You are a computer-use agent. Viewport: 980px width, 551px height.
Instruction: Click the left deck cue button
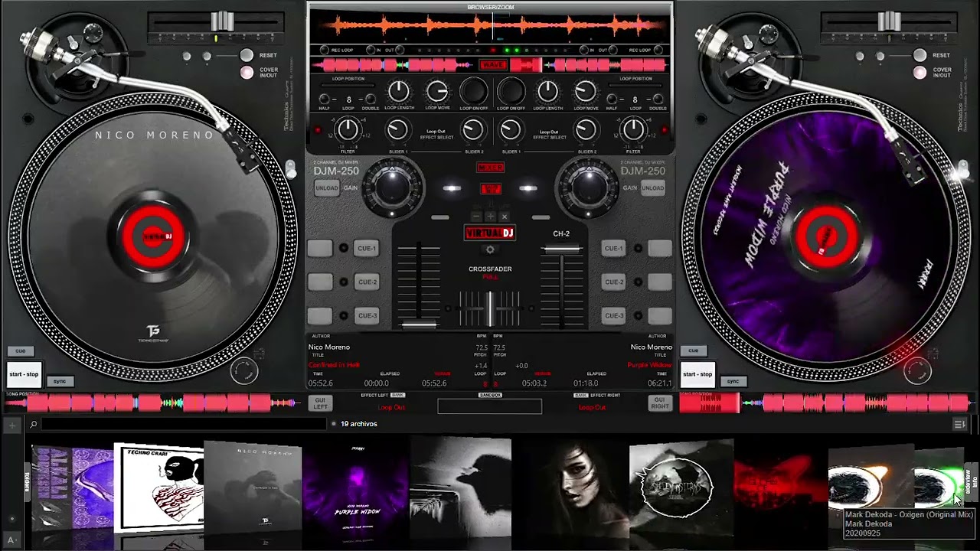[21, 351]
